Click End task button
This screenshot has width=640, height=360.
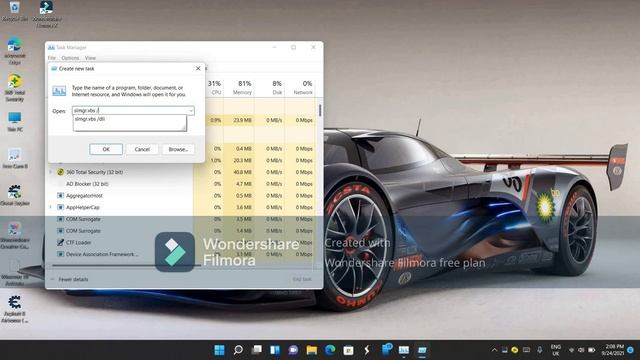pyautogui.click(x=302, y=279)
